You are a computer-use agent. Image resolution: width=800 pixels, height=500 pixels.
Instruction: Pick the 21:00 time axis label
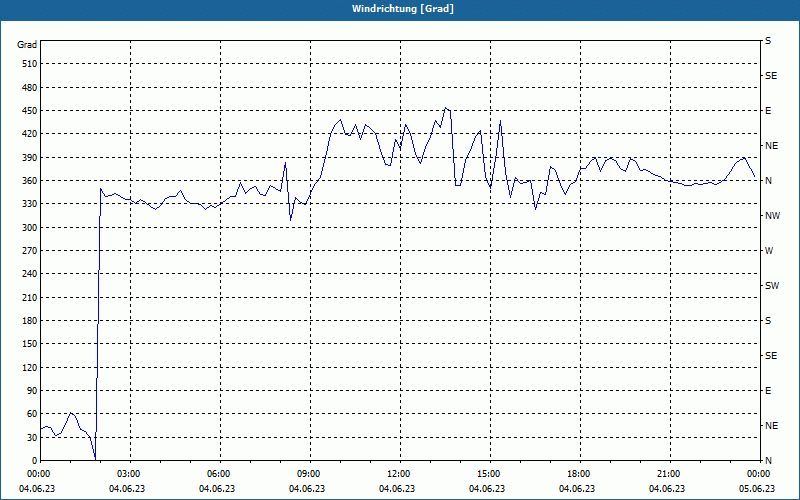point(667,474)
